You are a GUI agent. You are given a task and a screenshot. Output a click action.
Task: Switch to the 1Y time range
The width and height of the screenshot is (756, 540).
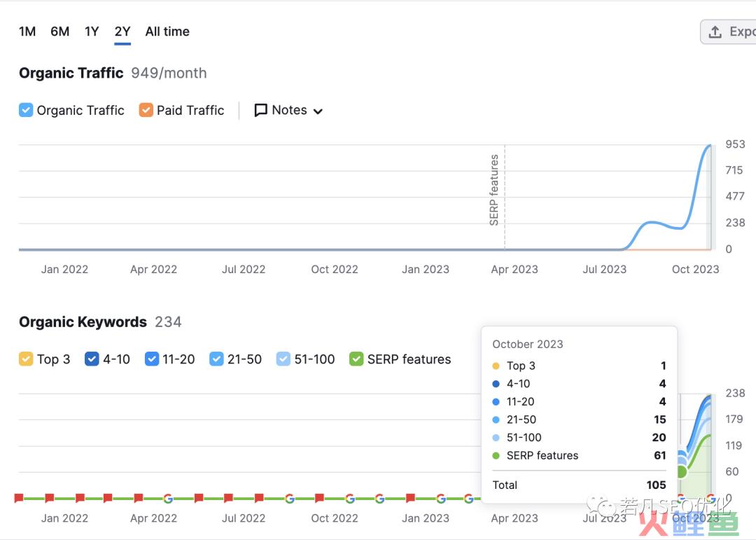click(x=92, y=32)
